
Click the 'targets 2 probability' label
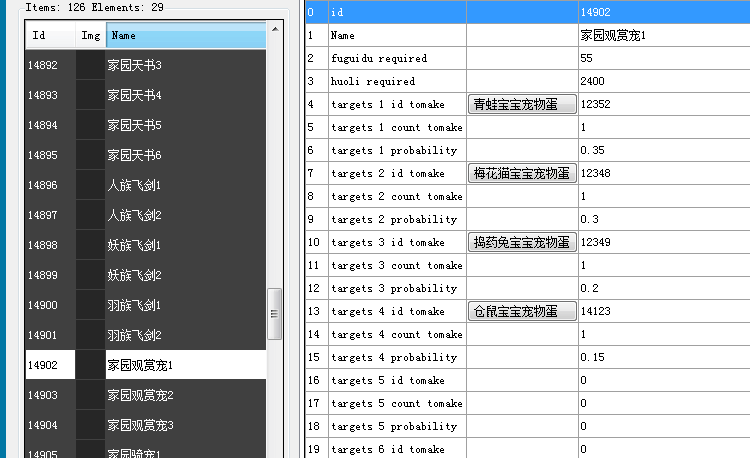pyautogui.click(x=394, y=219)
